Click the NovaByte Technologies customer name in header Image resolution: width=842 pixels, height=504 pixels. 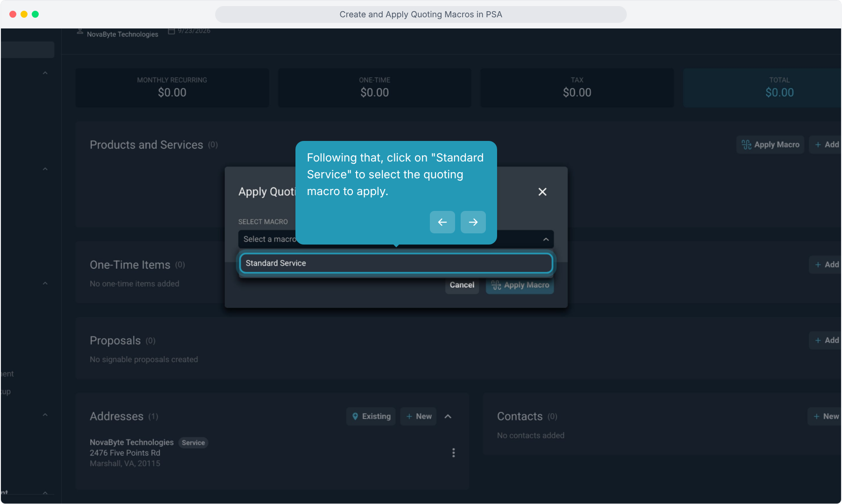(x=122, y=34)
